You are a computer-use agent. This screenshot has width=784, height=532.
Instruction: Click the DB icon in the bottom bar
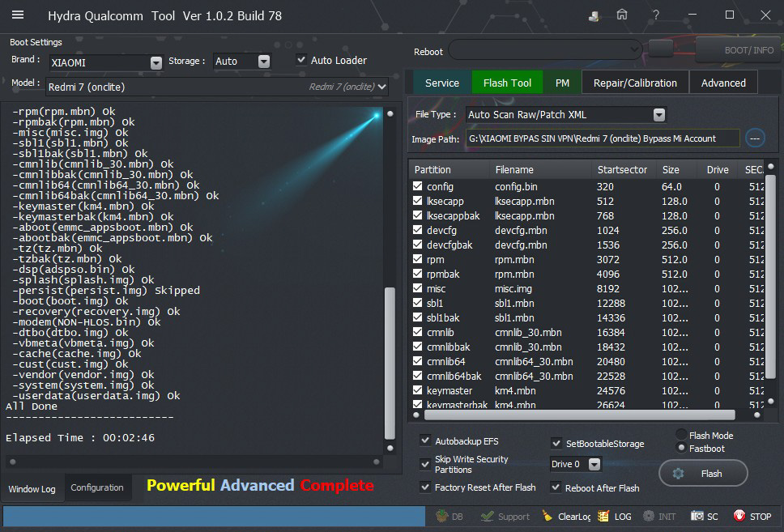click(449, 516)
